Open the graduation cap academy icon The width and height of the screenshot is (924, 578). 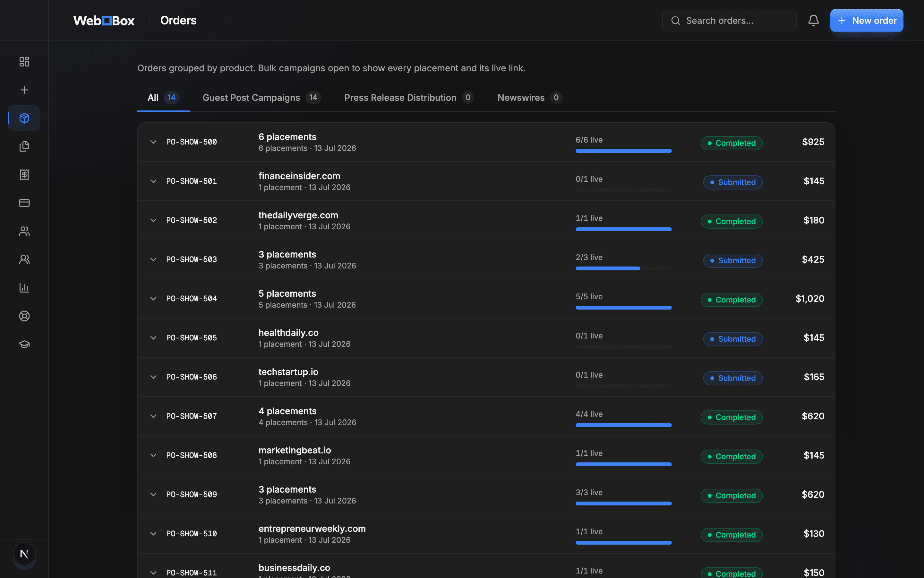(24, 345)
